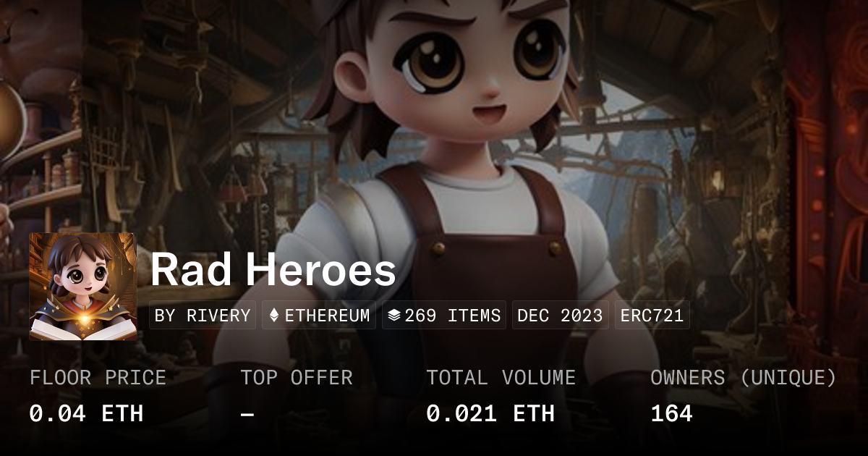868x456 pixels.
Task: Click the TOP OFFER label
Action: (297, 378)
